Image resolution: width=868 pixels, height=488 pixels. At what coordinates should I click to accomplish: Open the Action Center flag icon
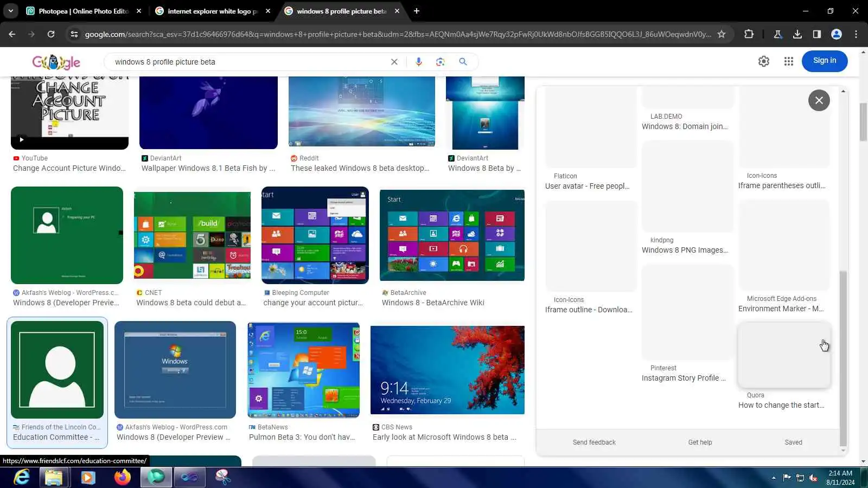(x=787, y=478)
